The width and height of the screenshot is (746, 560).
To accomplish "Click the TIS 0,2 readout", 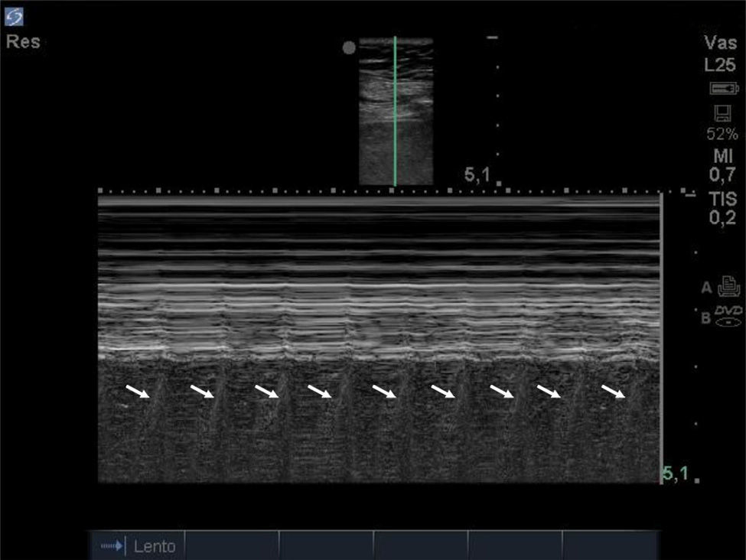I will coord(722,208).
